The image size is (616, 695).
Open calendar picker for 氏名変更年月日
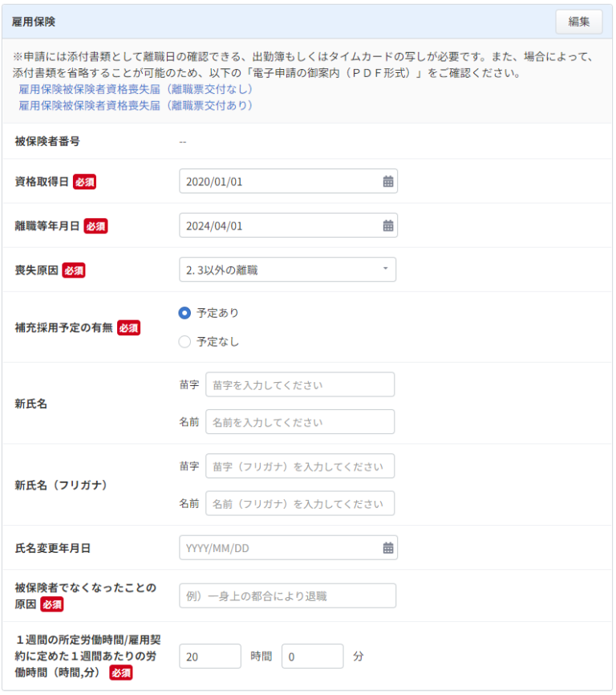coord(388,547)
